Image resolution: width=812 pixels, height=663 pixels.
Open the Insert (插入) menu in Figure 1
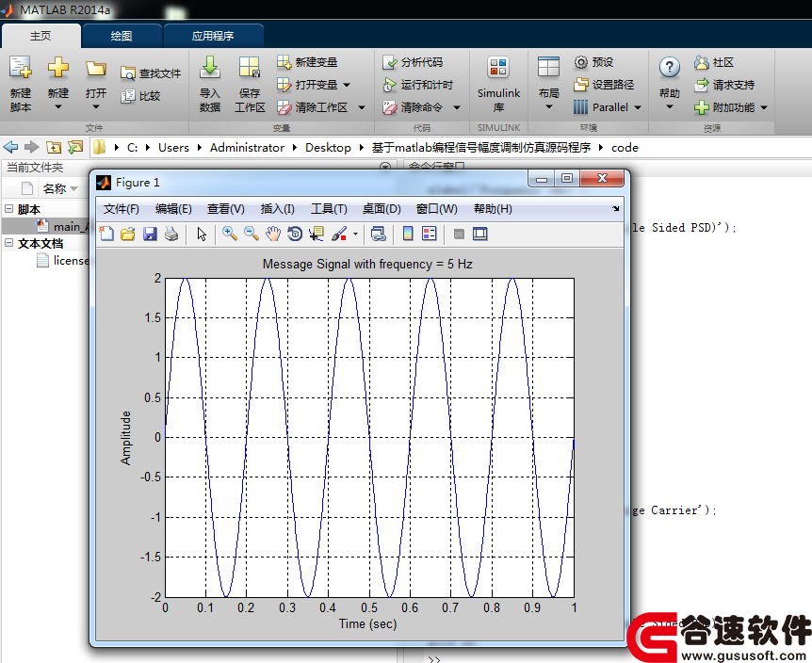[x=278, y=209]
